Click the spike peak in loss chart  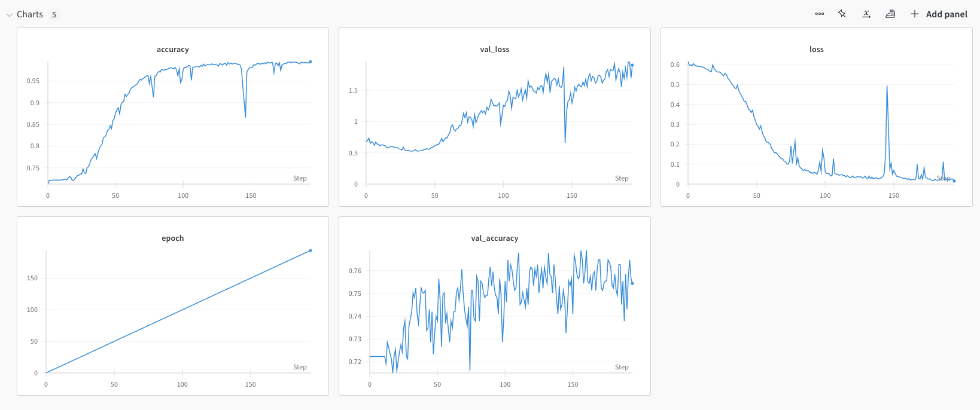pos(887,87)
